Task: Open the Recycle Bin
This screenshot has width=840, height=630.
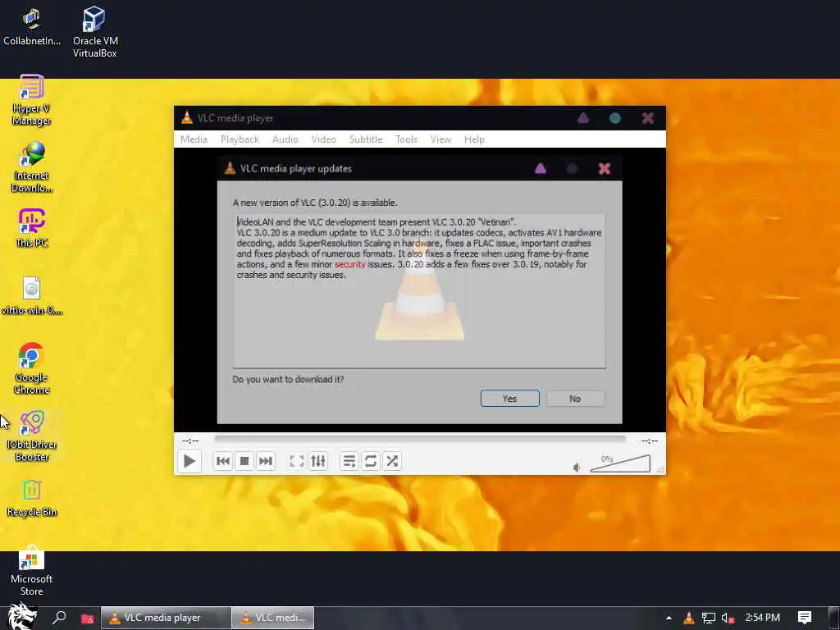Action: [x=32, y=498]
